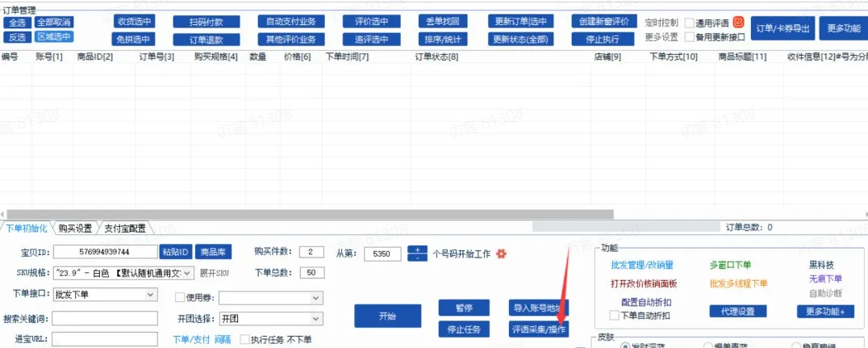
Task: Click the horizontal scrollbar under the order table
Action: (323, 215)
